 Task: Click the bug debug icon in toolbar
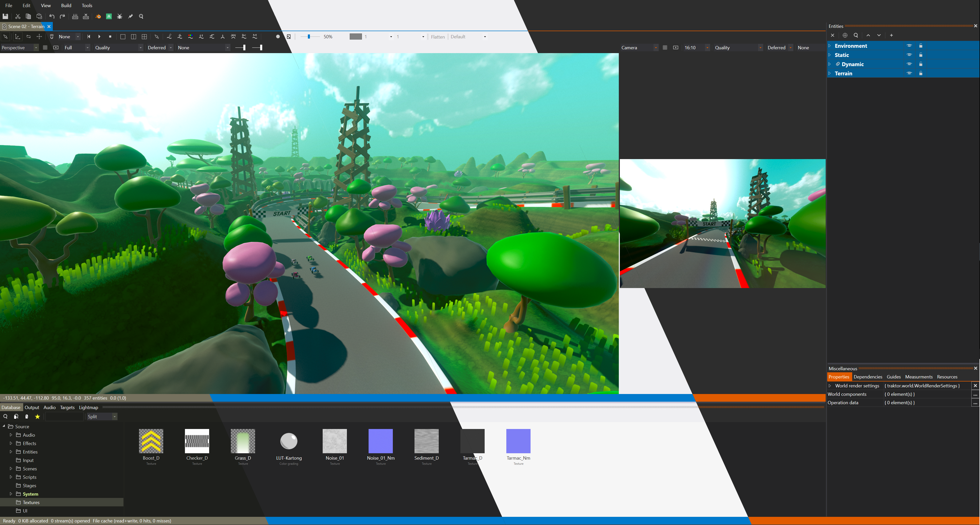[119, 16]
